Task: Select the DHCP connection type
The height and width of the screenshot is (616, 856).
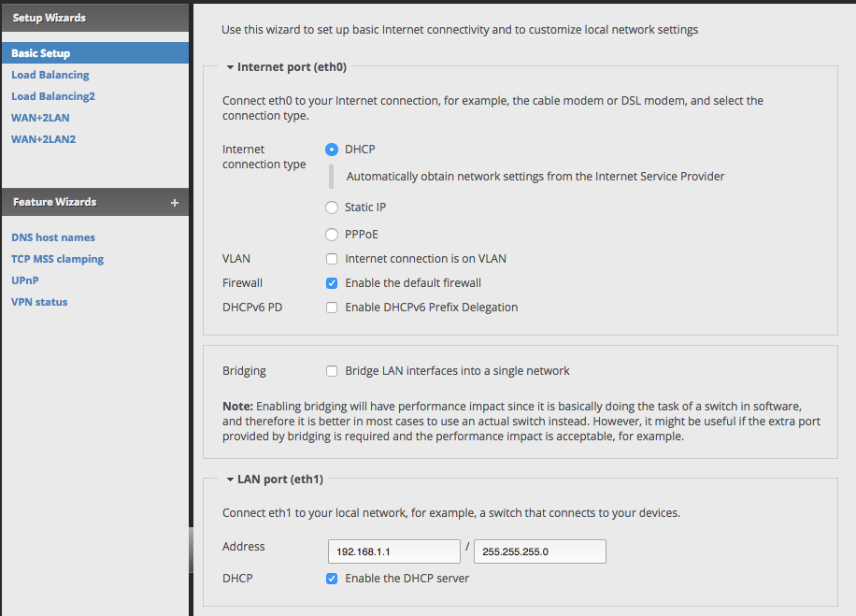Action: [332, 149]
